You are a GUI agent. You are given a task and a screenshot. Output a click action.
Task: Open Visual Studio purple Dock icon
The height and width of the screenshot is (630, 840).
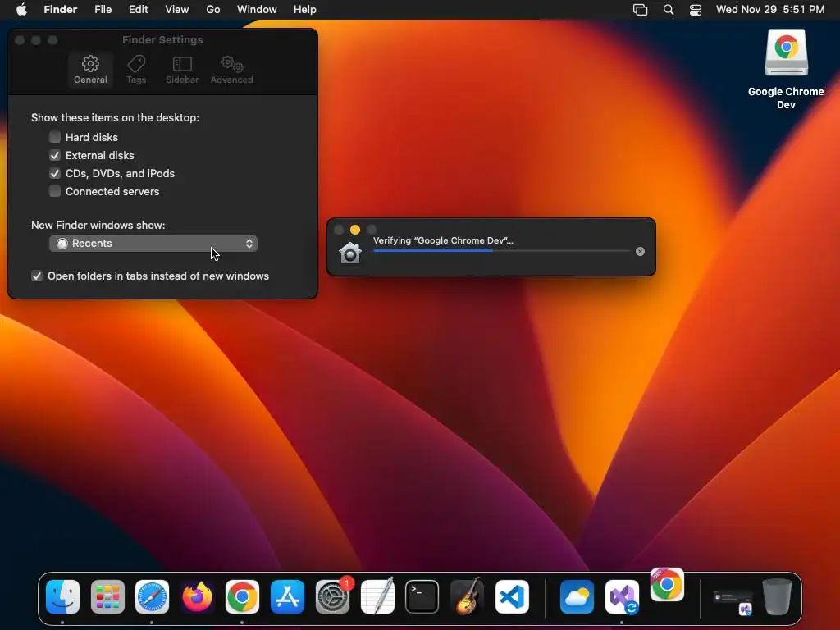tap(622, 596)
